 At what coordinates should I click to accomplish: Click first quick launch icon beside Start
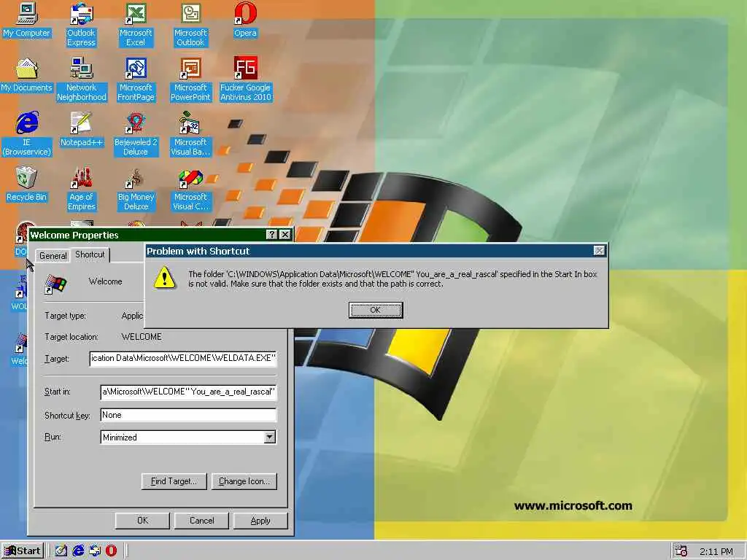pyautogui.click(x=61, y=551)
